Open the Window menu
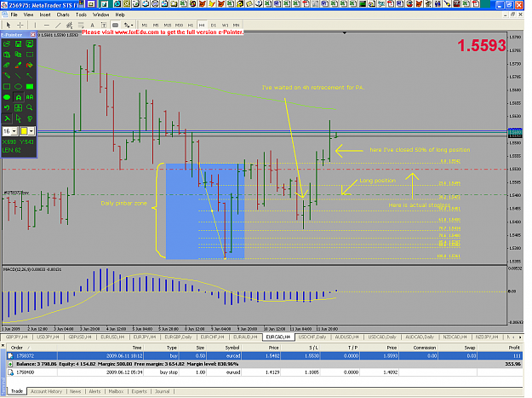 (x=101, y=15)
